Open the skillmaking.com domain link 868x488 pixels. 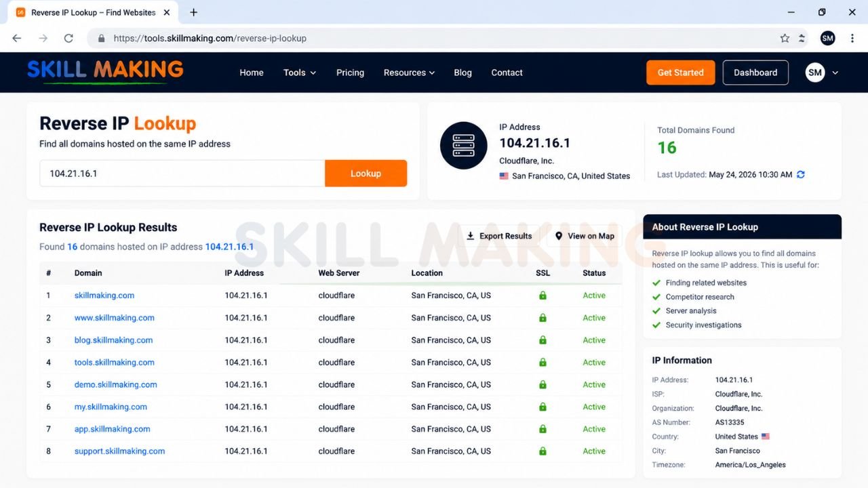(104, 296)
